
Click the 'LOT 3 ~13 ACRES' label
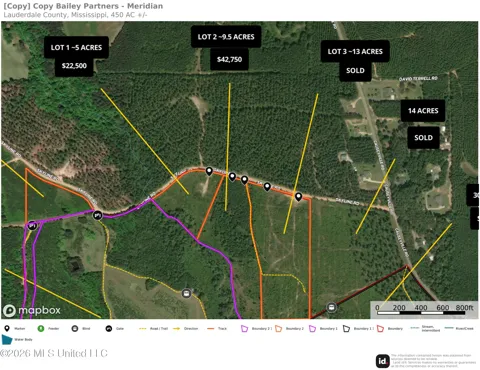coord(355,51)
